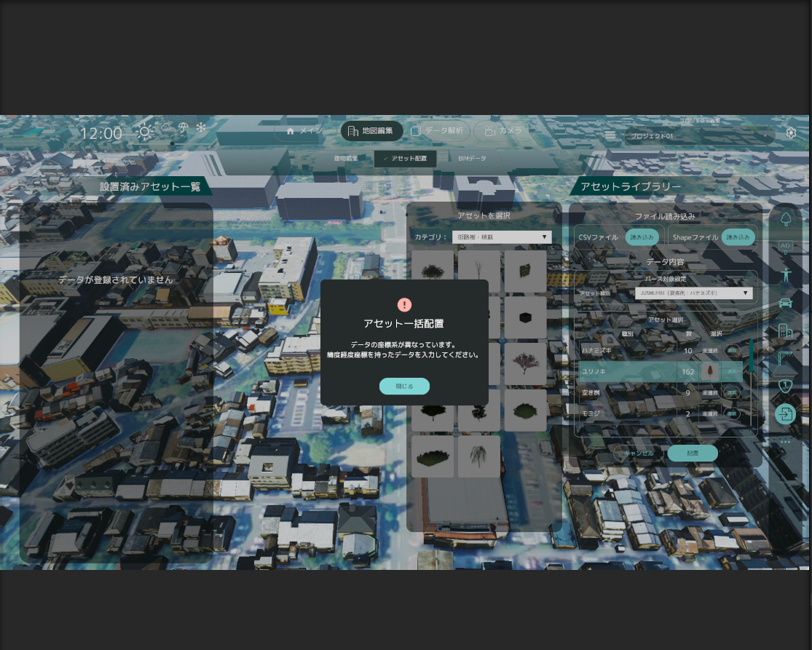Select the pedestrian figure icon in sidebar
The image size is (812, 650).
click(x=785, y=274)
